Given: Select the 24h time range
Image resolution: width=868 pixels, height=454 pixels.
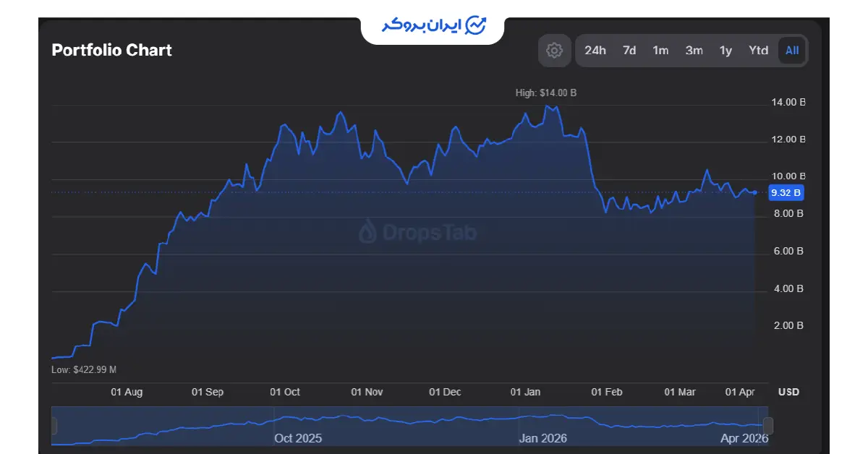Looking at the screenshot, I should click(595, 51).
